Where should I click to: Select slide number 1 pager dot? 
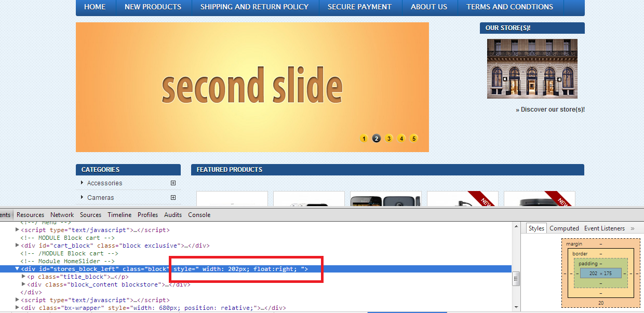tap(364, 138)
